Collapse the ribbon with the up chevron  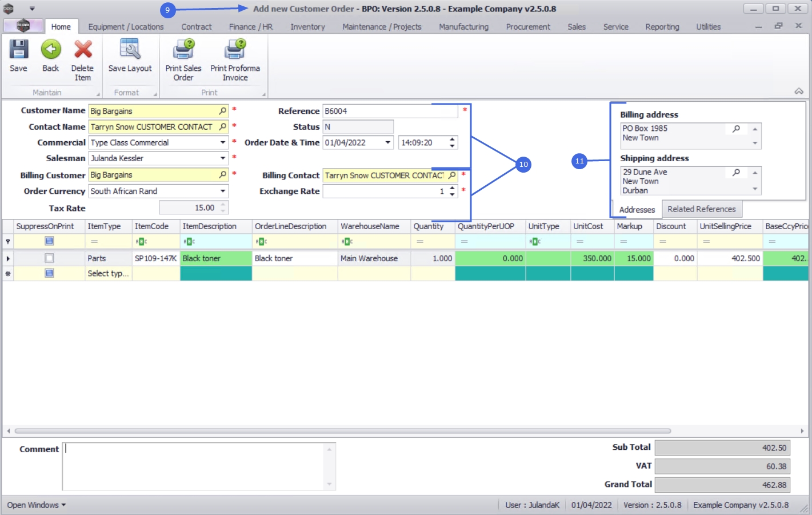[799, 91]
